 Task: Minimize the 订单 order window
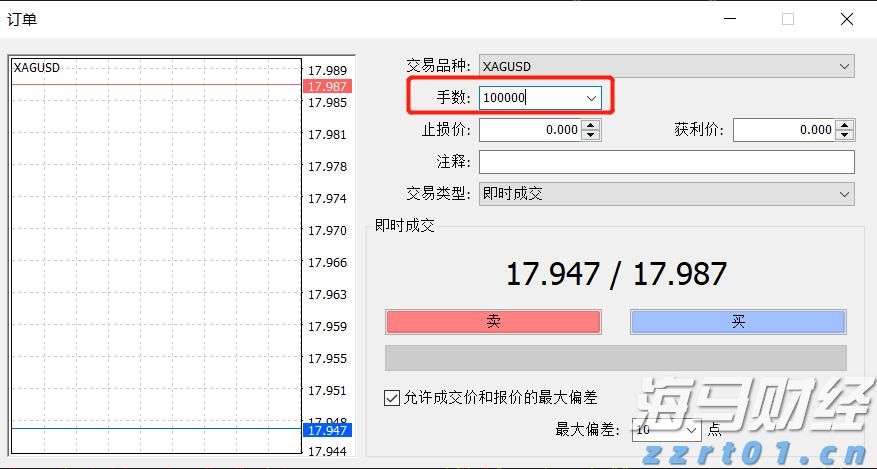(x=729, y=19)
